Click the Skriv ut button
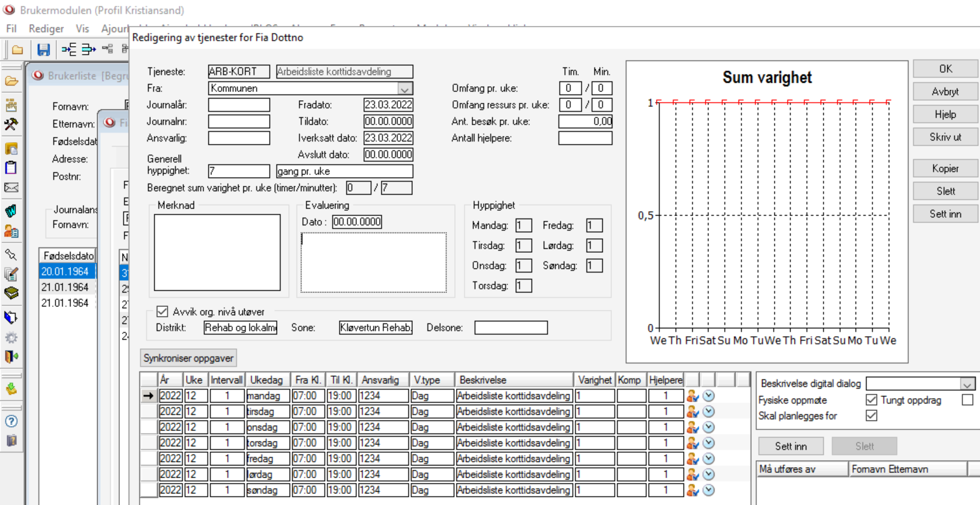The height and width of the screenshot is (505, 980). click(x=946, y=137)
